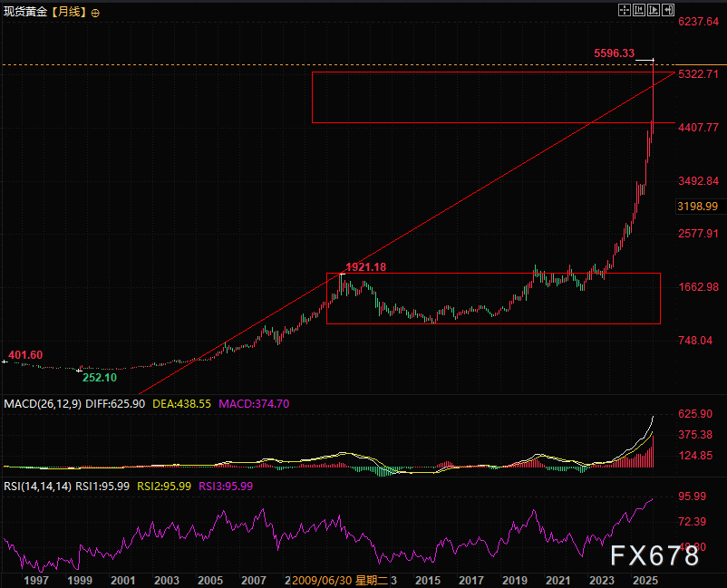The image size is (727, 588).
Task: Click the magenta RSI3:95.99 value
Action: coord(226,486)
